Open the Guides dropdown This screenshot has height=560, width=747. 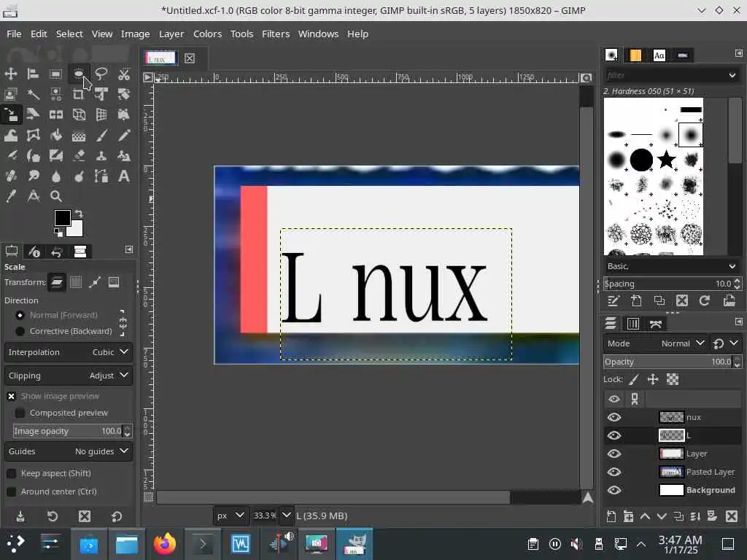[69, 451]
